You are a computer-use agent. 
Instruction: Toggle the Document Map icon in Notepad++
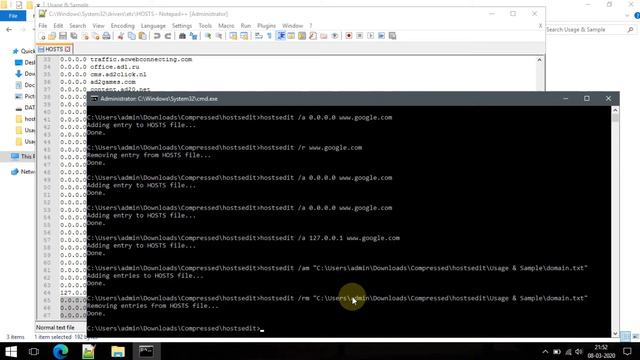coord(302,36)
